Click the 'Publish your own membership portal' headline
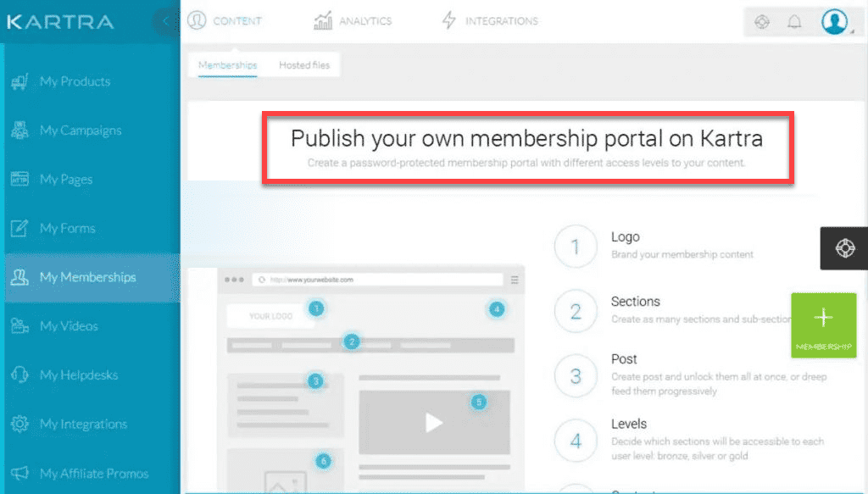Image resolution: width=868 pixels, height=494 pixels. click(x=526, y=138)
